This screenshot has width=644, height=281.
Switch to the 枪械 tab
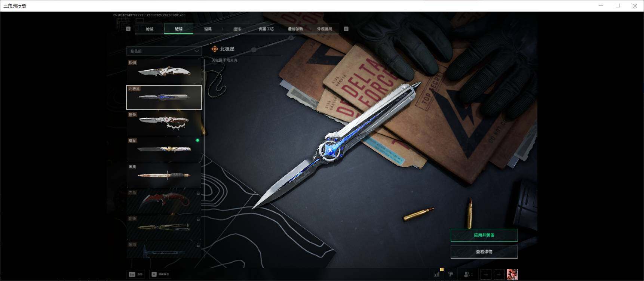pyautogui.click(x=150, y=29)
